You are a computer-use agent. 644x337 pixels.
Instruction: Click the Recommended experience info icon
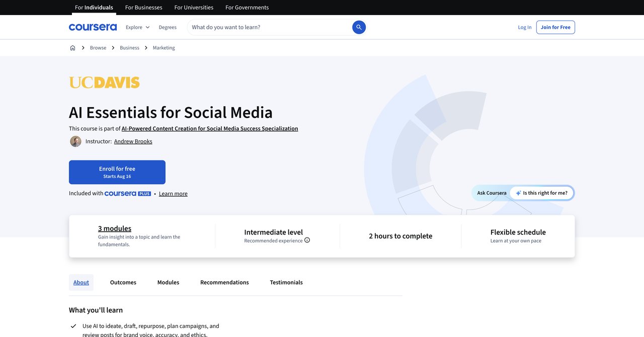307,240
